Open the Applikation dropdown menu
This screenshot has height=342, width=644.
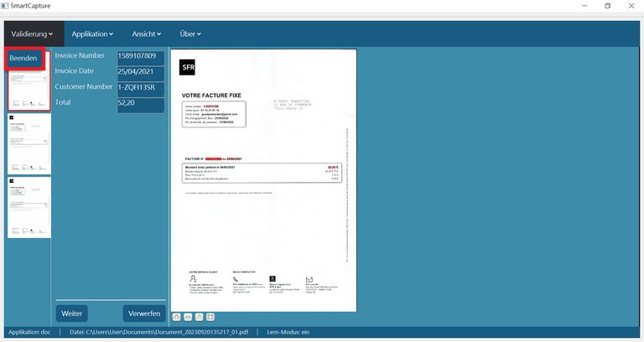click(x=92, y=34)
